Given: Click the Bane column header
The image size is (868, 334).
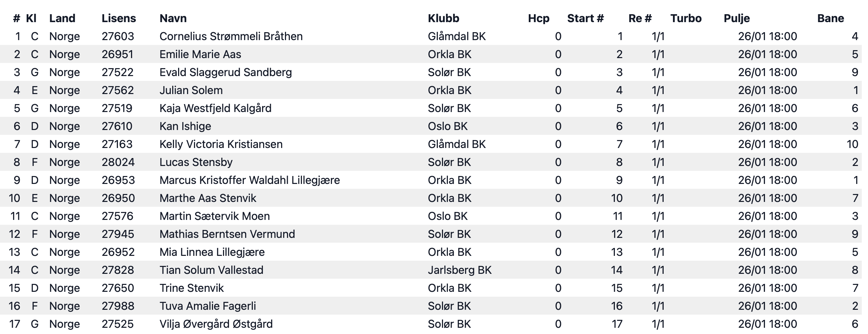Looking at the screenshot, I should tap(831, 18).
